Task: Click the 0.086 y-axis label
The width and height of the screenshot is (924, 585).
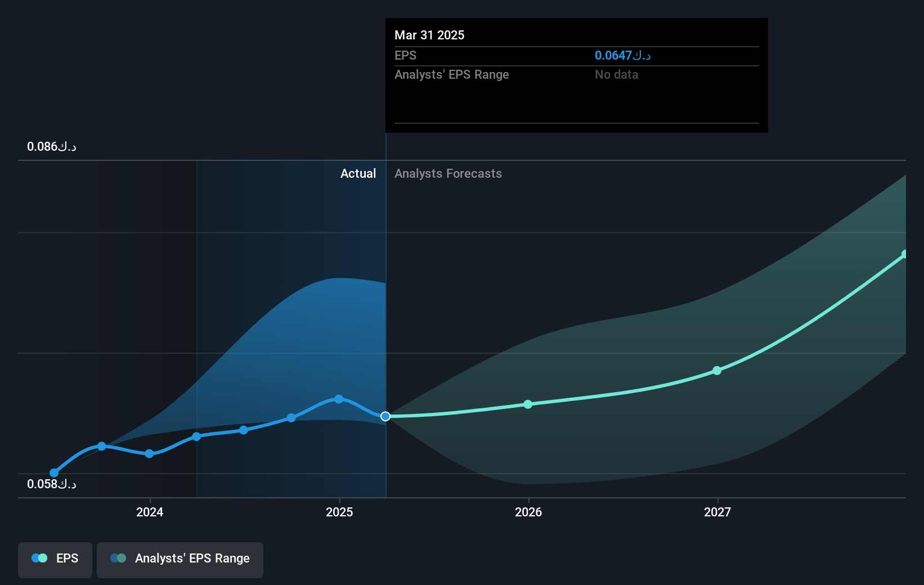Action: pyautogui.click(x=52, y=146)
